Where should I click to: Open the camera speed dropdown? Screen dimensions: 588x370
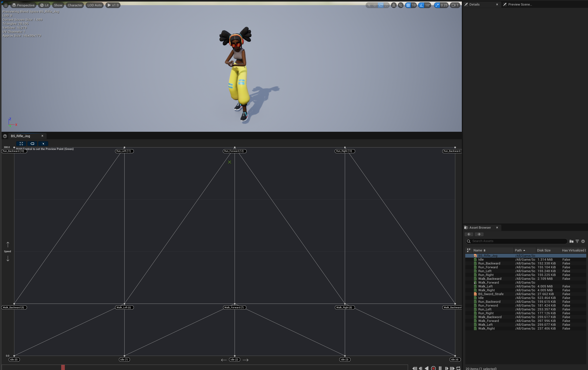[x=455, y=5]
